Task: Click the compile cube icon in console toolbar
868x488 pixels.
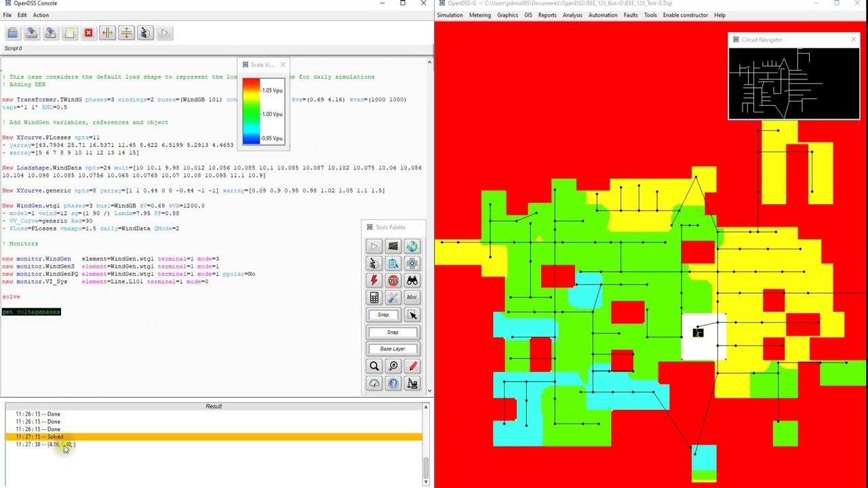Action: (145, 33)
